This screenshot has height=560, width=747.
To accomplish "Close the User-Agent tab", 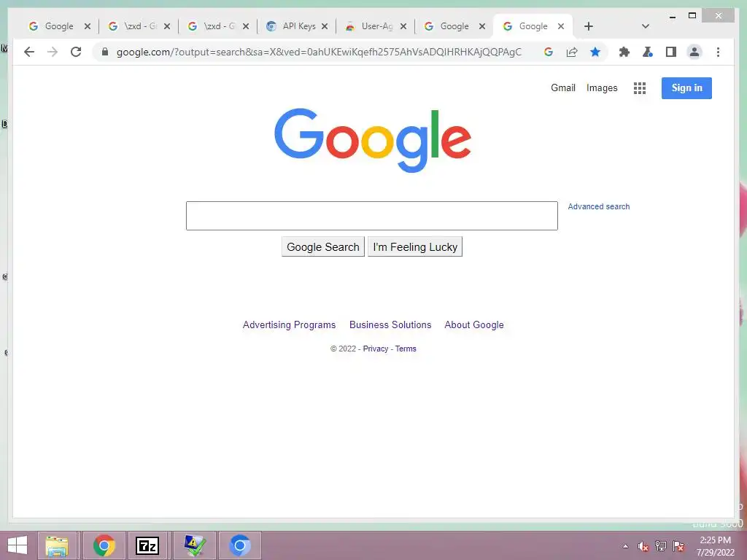I will [x=403, y=26].
